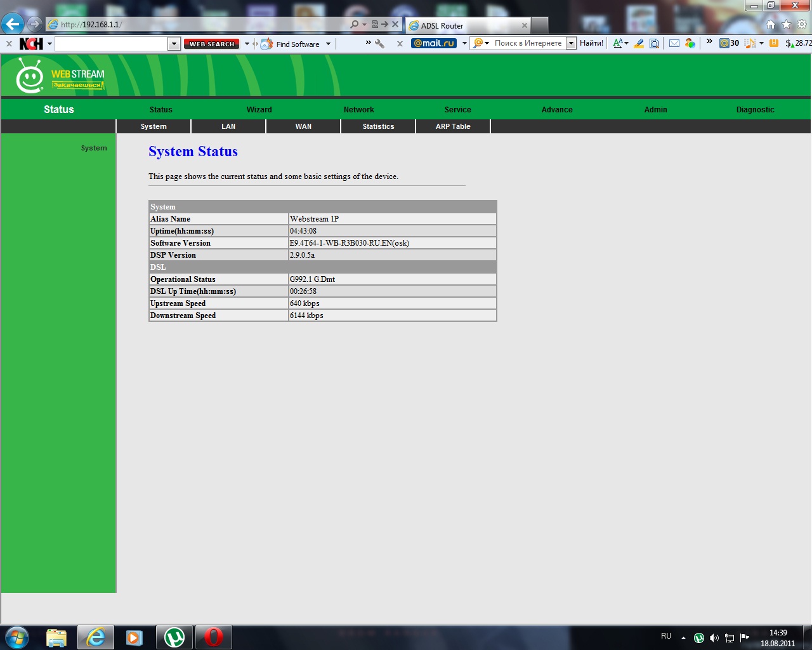The width and height of the screenshot is (812, 650).
Task: Click the browser Forward arrow button
Action: 35,24
